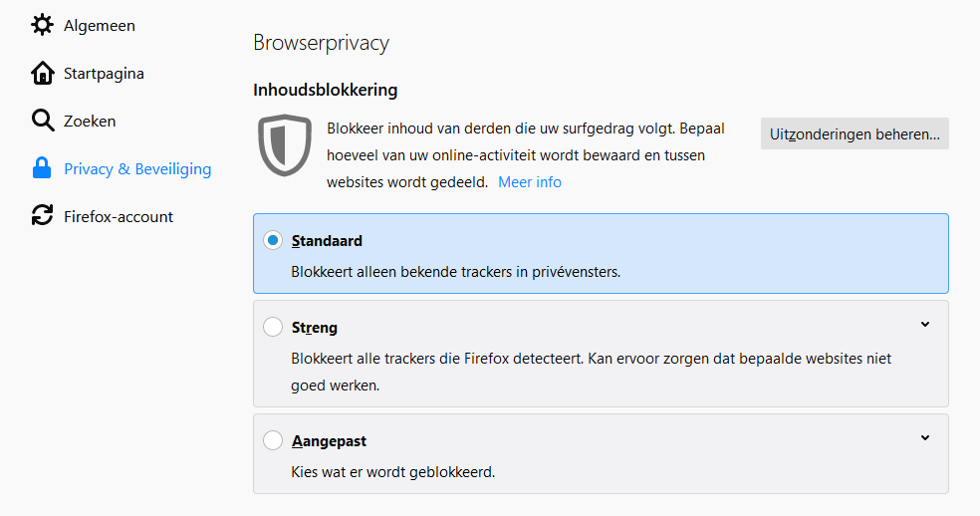Viewport: 980px width, 516px height.
Task: Click the Firefox-account sync icon
Action: pyautogui.click(x=42, y=216)
